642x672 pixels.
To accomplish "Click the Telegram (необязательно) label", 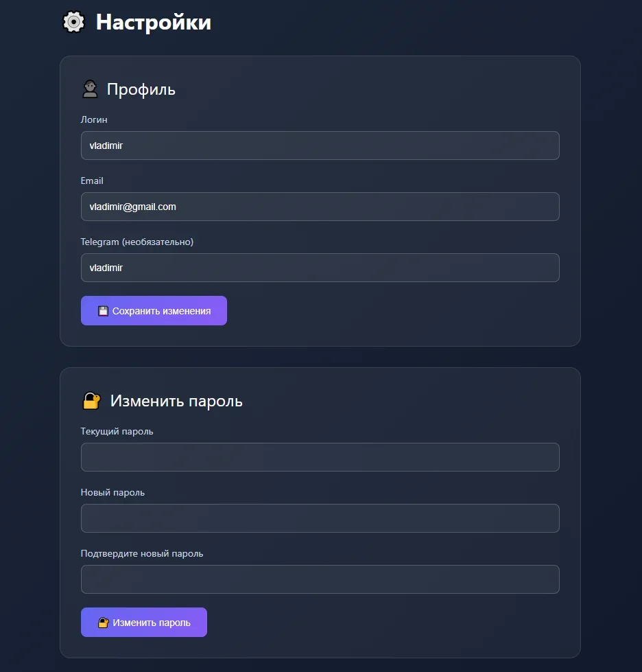I will tap(137, 242).
